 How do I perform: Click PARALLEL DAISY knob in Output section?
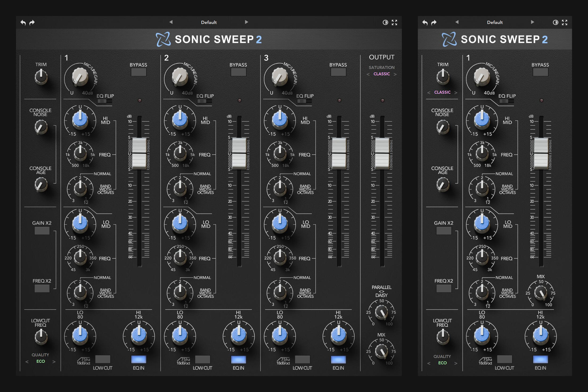click(381, 312)
